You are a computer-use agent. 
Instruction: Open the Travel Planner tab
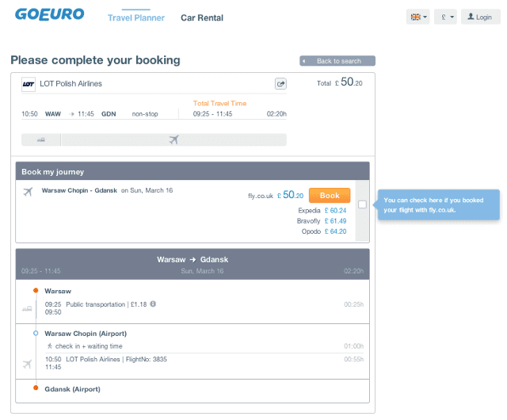[x=136, y=17]
